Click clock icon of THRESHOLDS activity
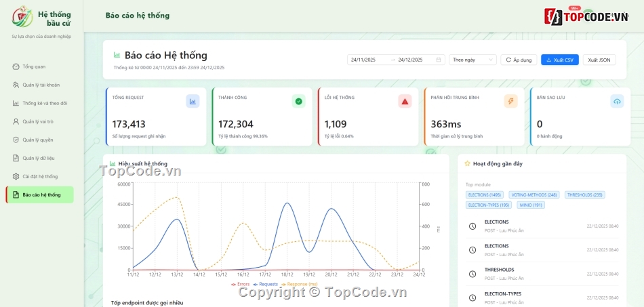The image size is (644, 307). [472, 274]
